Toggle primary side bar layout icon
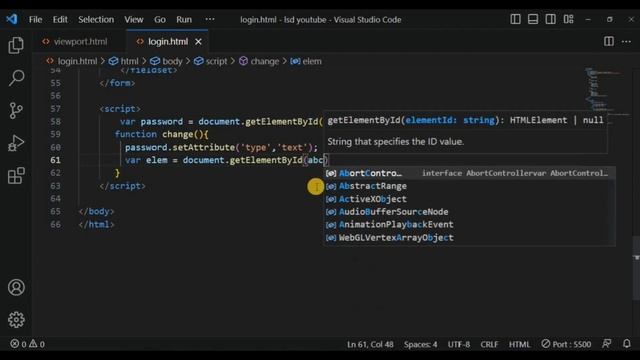Screen dimensions: 640x360 click(515, 19)
